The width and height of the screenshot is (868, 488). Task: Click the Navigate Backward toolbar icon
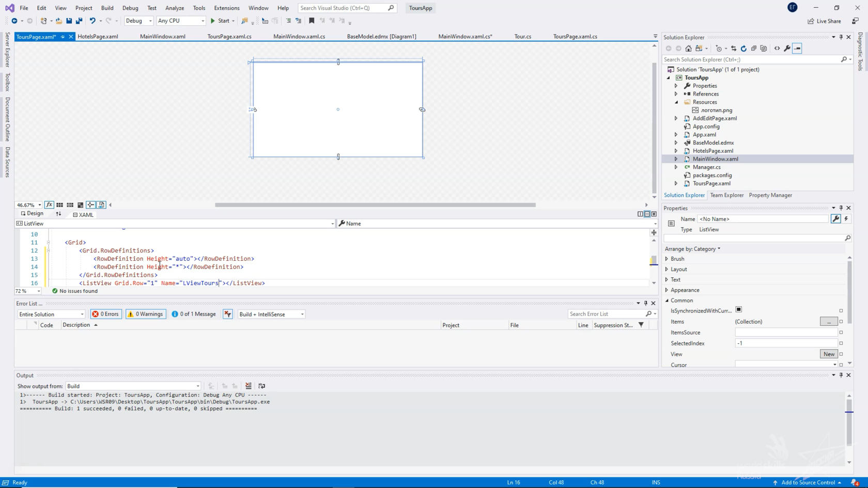14,21
